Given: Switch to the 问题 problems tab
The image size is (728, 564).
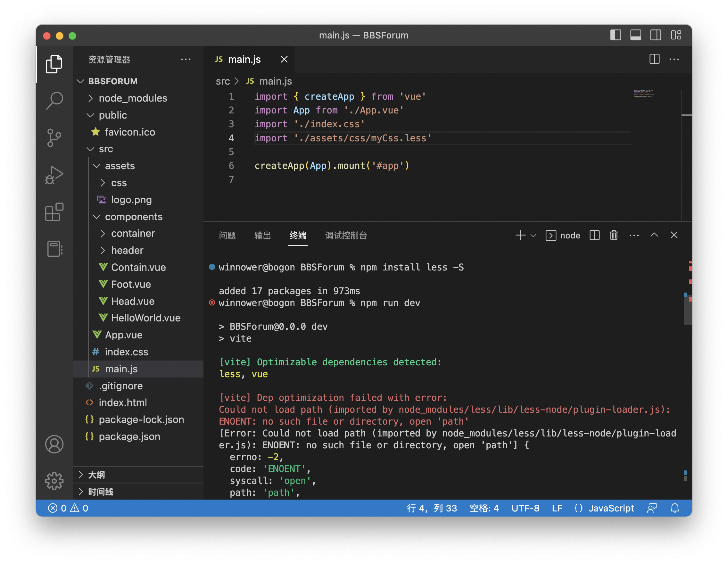Looking at the screenshot, I should point(227,235).
